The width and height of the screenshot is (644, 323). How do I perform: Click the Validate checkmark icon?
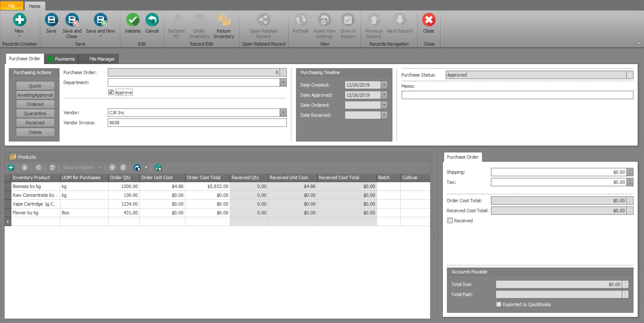click(132, 20)
